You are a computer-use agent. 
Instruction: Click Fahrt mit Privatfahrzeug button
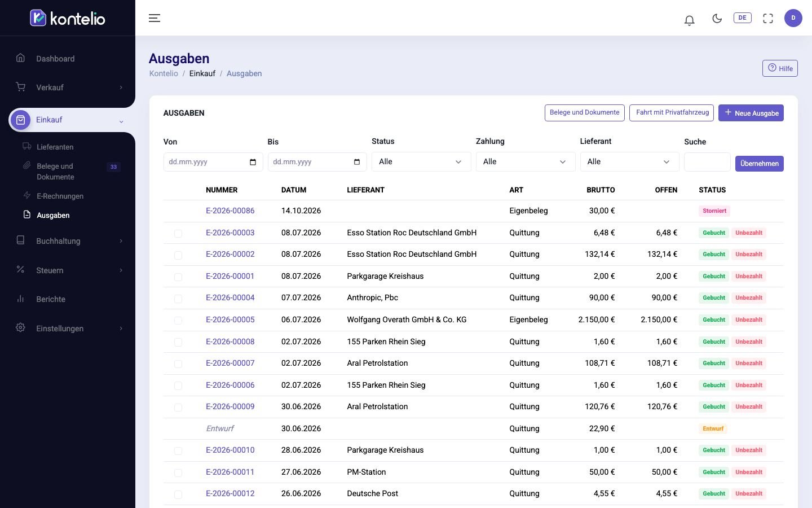pyautogui.click(x=672, y=113)
